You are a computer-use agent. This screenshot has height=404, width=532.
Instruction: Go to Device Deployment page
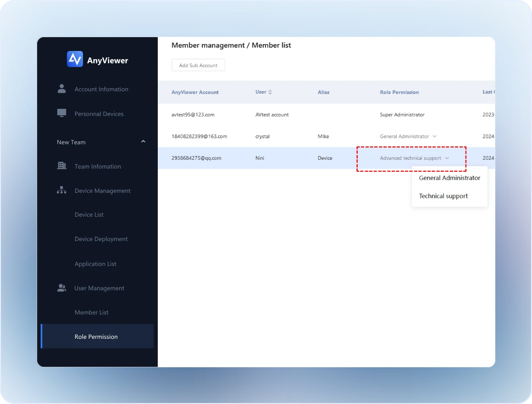pyautogui.click(x=101, y=239)
